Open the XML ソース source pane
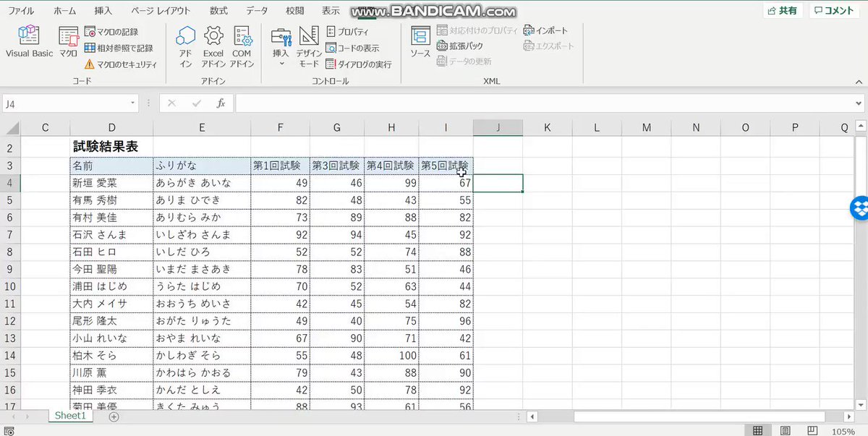868x436 pixels. 420,42
